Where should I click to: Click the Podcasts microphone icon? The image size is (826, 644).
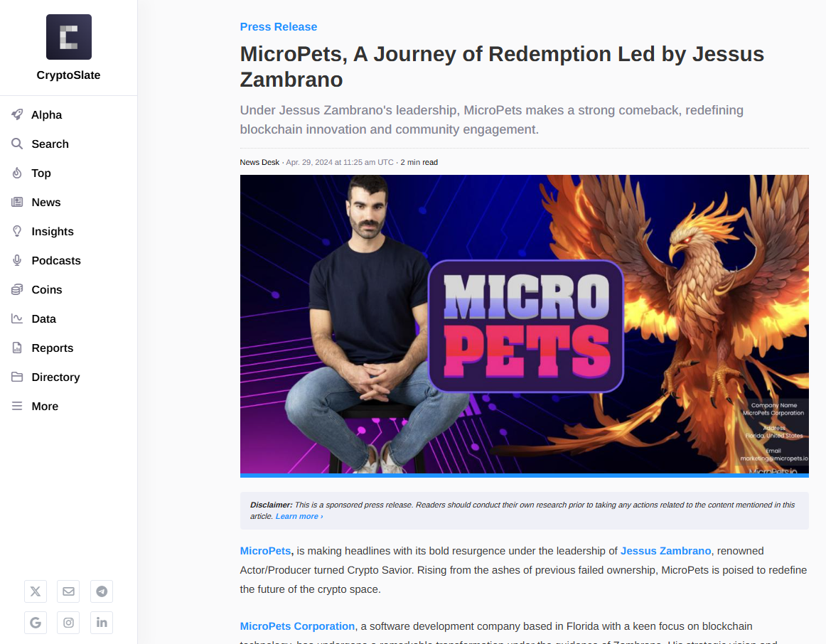click(x=17, y=260)
